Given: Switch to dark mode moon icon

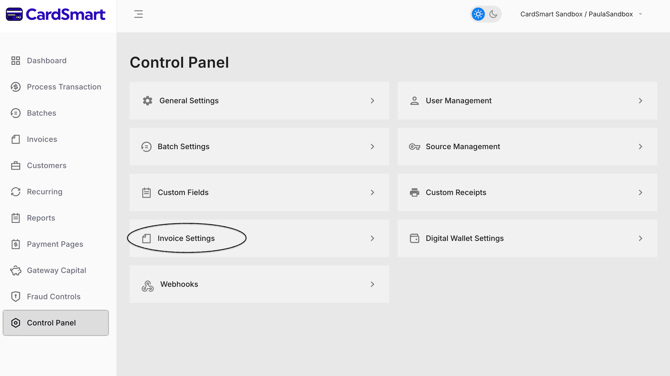Looking at the screenshot, I should pyautogui.click(x=493, y=14).
